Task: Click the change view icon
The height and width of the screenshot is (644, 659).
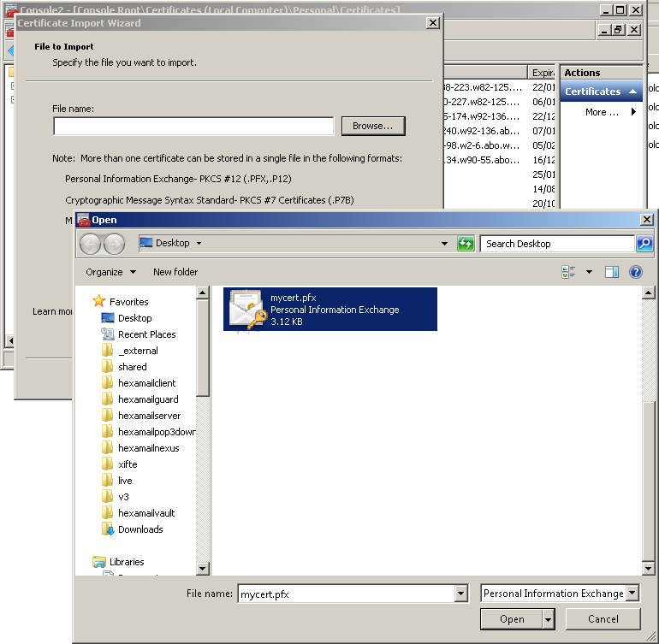Action: [x=569, y=272]
